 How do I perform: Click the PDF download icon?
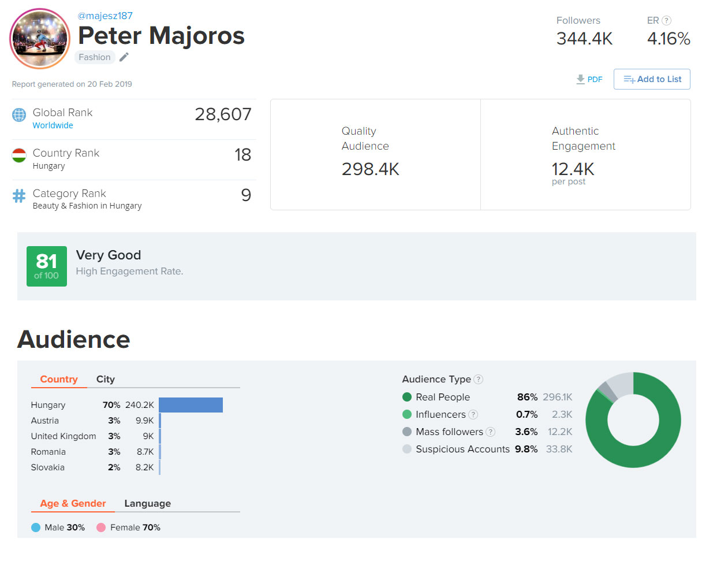pos(581,79)
